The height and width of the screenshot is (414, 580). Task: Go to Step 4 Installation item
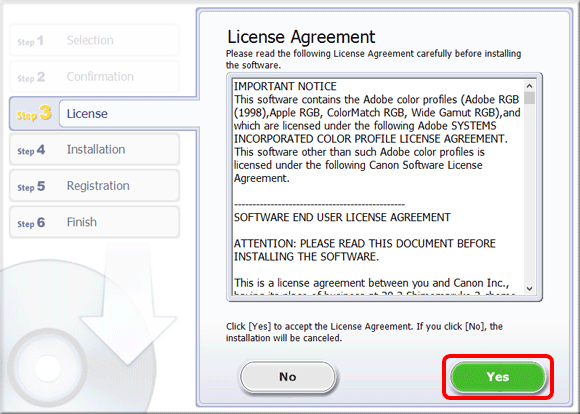[x=95, y=149]
